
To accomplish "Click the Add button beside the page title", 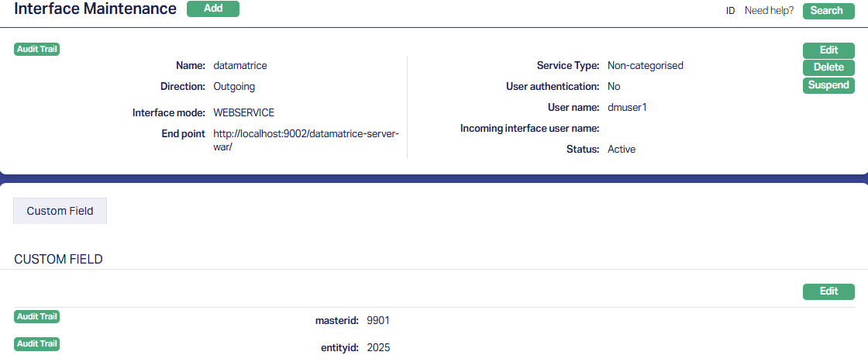I will (213, 9).
